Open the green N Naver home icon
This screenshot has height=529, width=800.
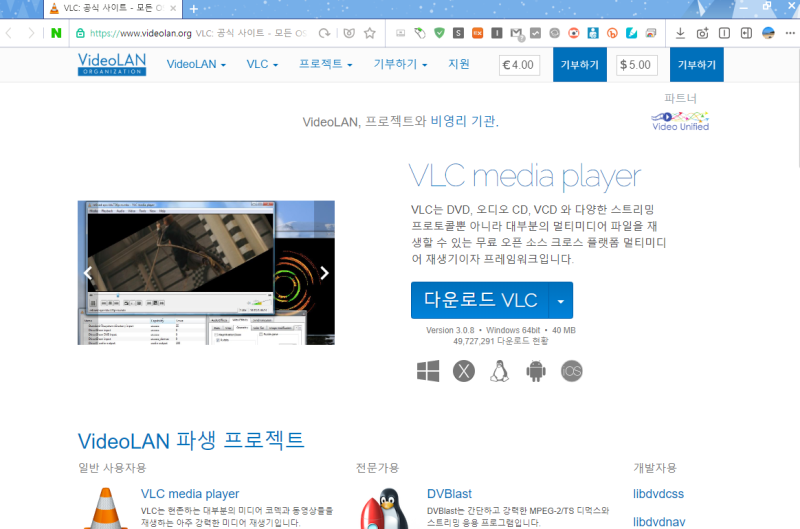(x=56, y=33)
